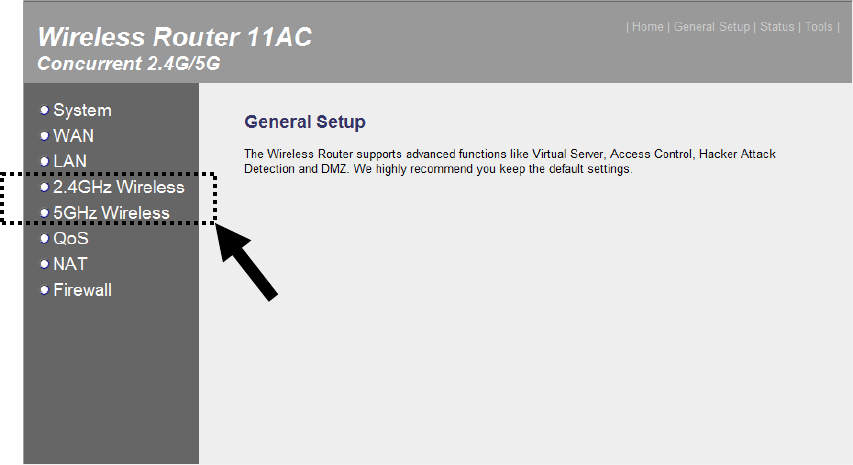Open 2.4GHz Wireless settings
Viewport: 853px width, 465px height.
click(119, 187)
